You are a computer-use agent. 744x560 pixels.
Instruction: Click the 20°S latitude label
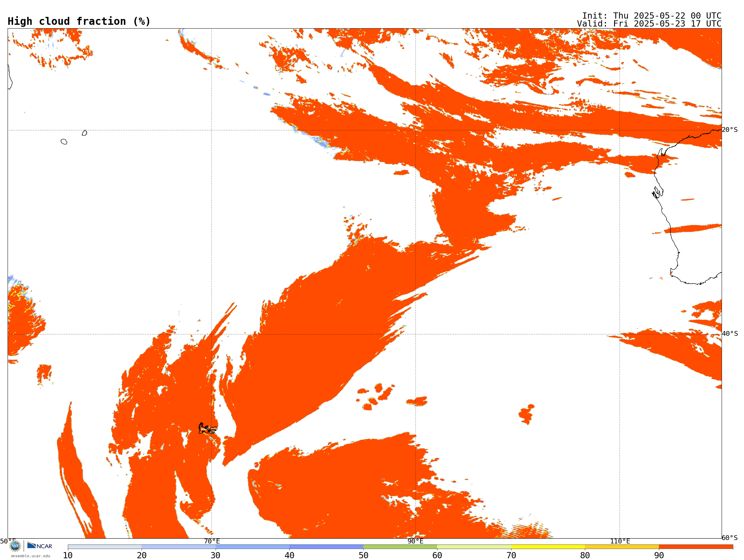click(730, 130)
